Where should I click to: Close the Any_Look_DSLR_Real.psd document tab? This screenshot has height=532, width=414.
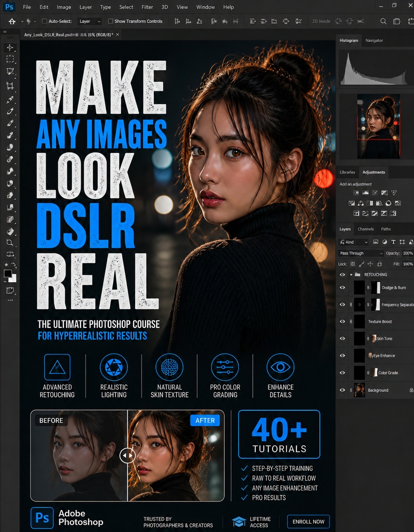click(x=118, y=35)
